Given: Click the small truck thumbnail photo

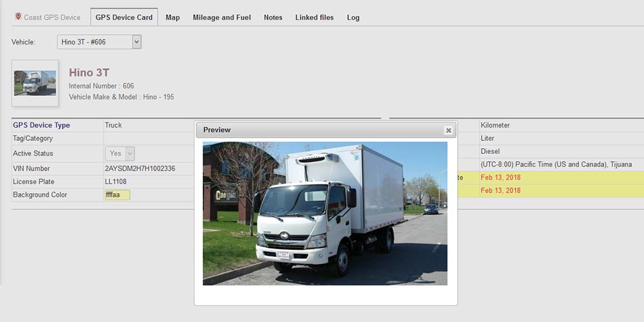Looking at the screenshot, I should pos(35,83).
